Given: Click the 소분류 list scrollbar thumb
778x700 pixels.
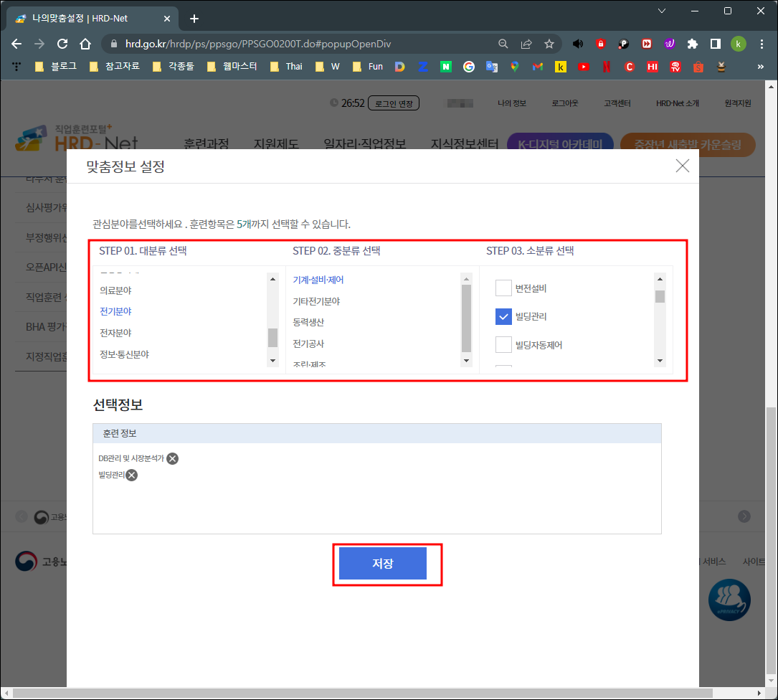Looking at the screenshot, I should [660, 296].
